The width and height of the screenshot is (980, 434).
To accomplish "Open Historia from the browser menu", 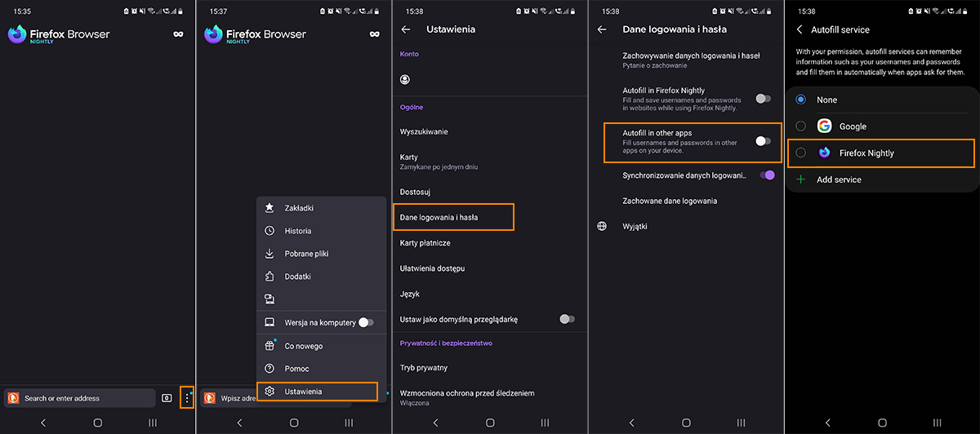I will point(321,231).
